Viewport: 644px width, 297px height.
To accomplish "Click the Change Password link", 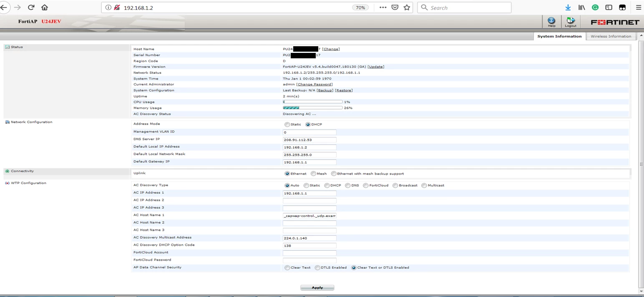I will (314, 84).
